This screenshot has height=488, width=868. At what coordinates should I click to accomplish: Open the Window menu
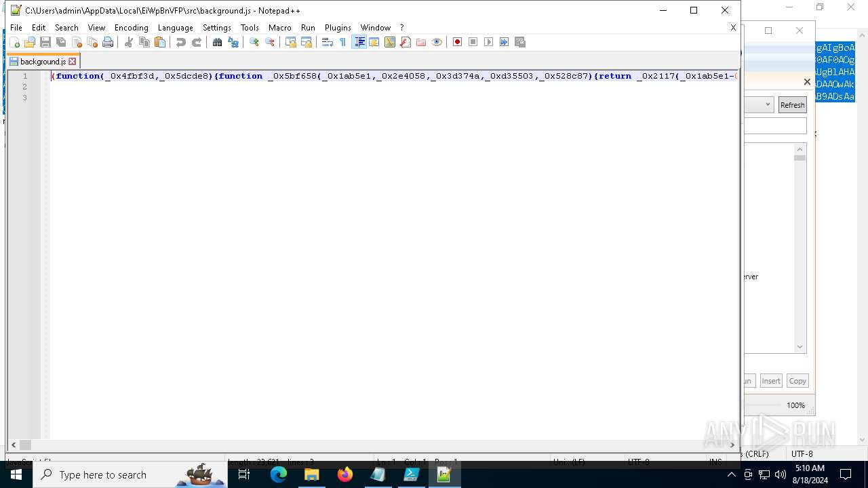tap(376, 28)
